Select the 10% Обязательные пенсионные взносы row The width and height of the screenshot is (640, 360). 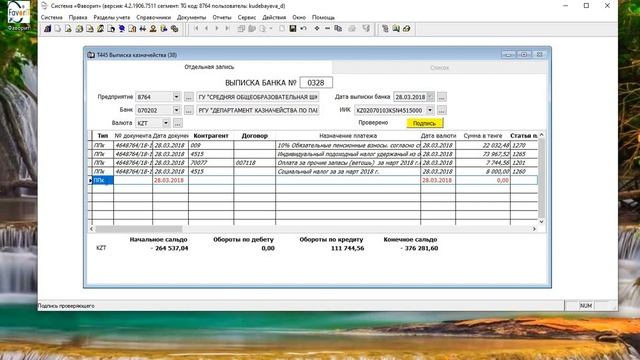(313, 145)
